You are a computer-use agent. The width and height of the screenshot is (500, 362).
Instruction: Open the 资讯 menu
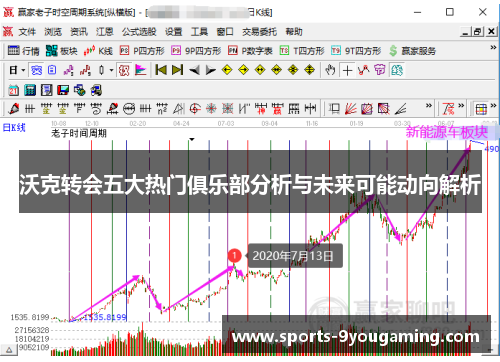[x=79, y=32]
